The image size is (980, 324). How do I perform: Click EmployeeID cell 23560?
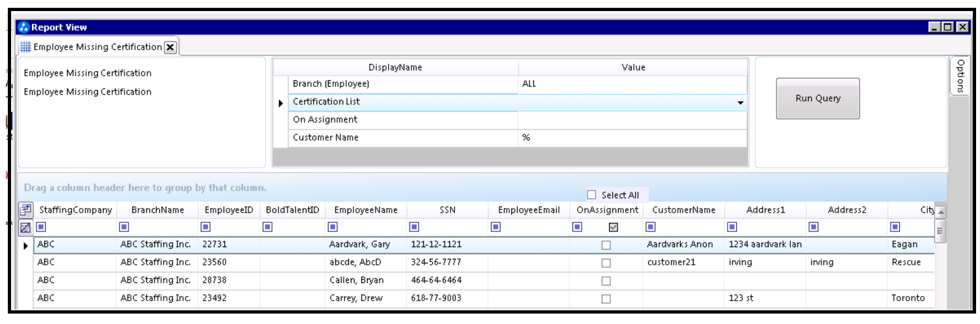coord(229,262)
